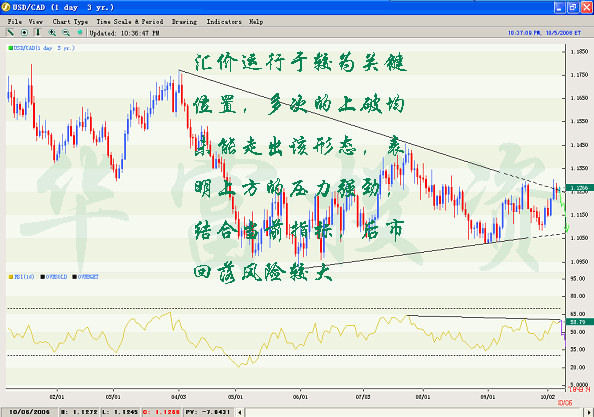
Task: Open the Help menu
Action: click(256, 22)
